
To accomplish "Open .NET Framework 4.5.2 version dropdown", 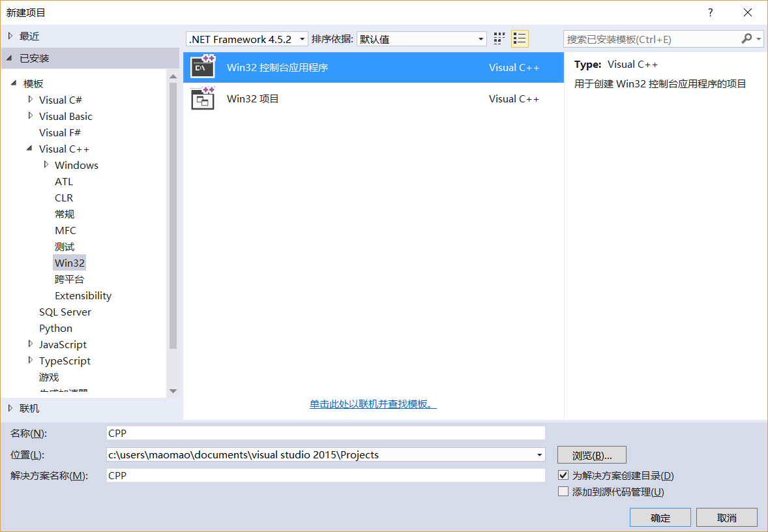I will (247, 39).
